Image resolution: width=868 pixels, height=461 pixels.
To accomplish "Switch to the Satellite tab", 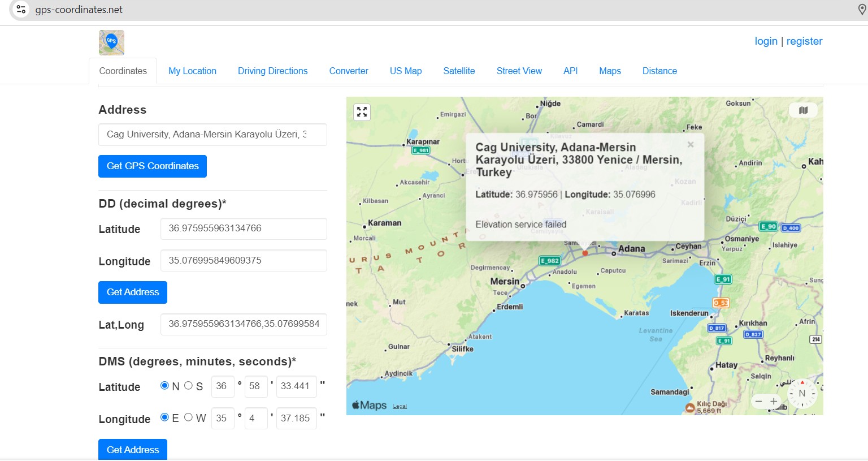I will pos(459,71).
